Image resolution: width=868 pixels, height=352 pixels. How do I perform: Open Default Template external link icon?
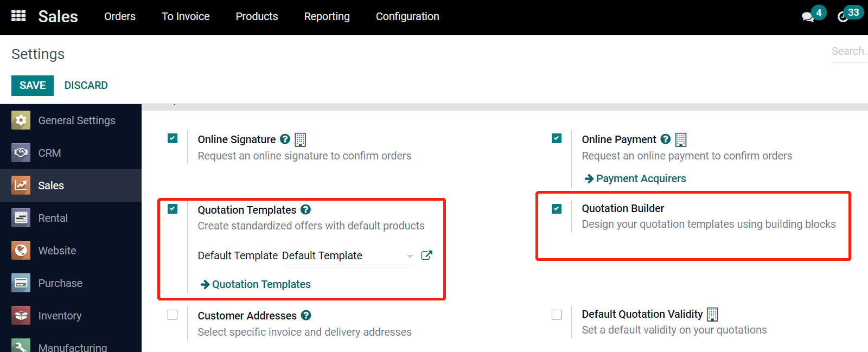click(x=426, y=255)
